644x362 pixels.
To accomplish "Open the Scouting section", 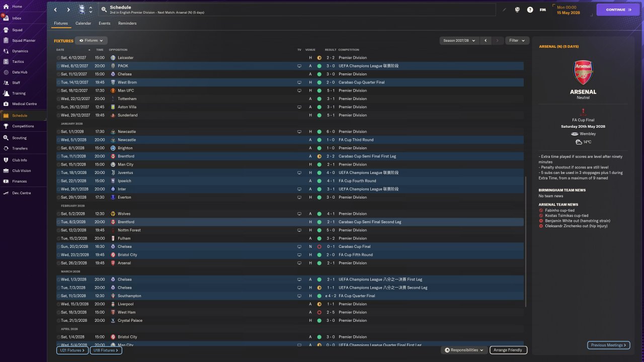I will (x=23, y=138).
